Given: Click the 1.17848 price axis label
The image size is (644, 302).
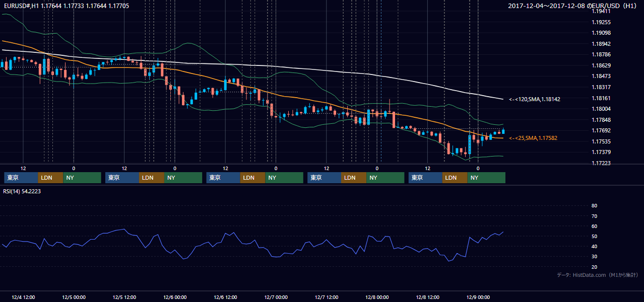Looking at the screenshot, I should click(x=601, y=120).
